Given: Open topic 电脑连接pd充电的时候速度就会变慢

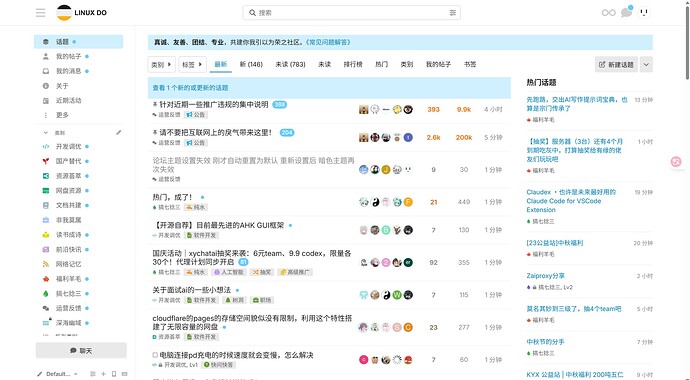Looking at the screenshot, I should coord(236,355).
